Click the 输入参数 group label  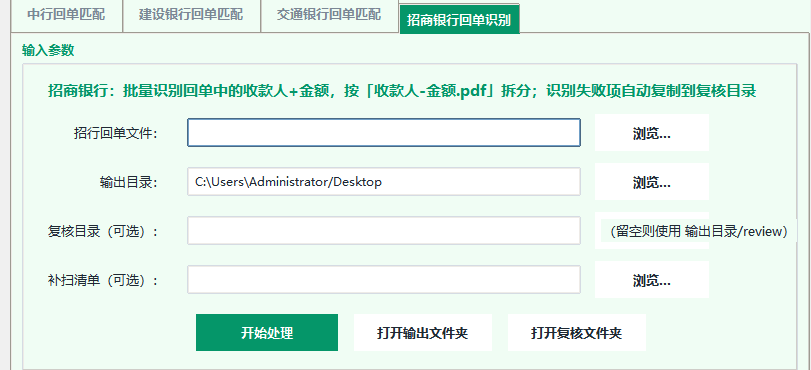pos(48,50)
